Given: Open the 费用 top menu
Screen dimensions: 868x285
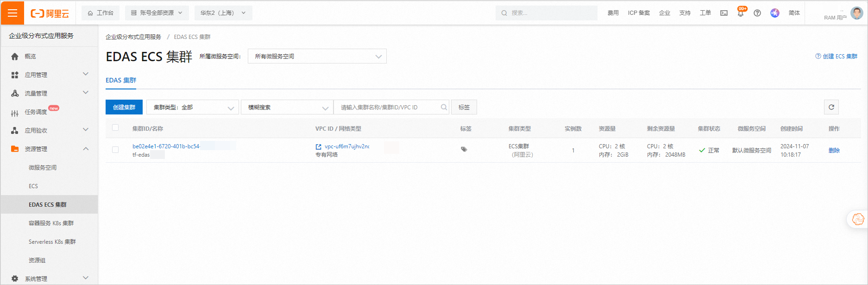Looking at the screenshot, I should coord(613,13).
